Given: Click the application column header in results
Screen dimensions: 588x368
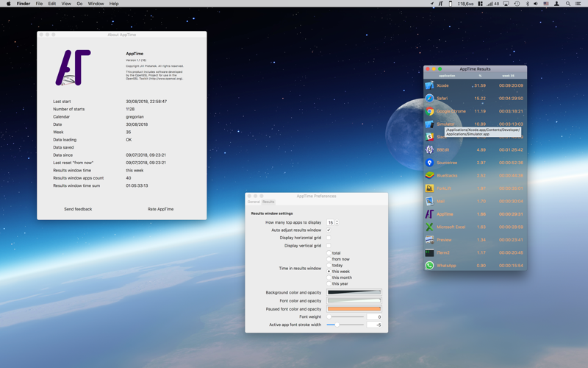Looking at the screenshot, I should (447, 76).
